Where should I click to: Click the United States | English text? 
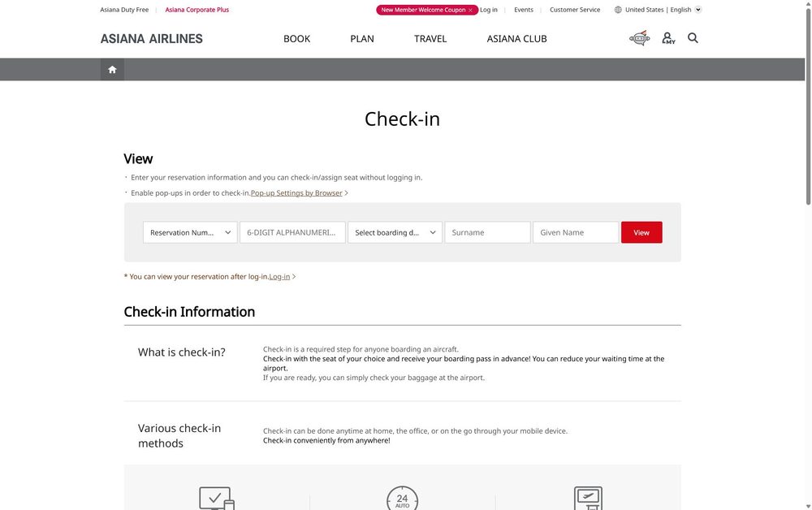coord(659,10)
